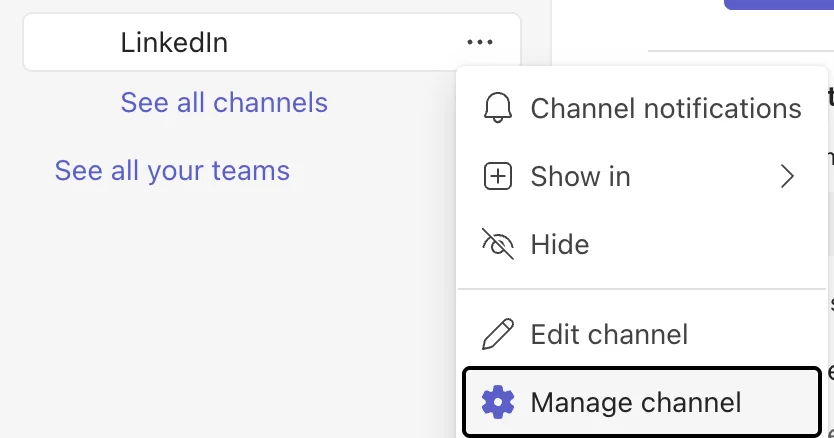
Task: Click the bell icon beside Channel notifications
Action: click(498, 108)
